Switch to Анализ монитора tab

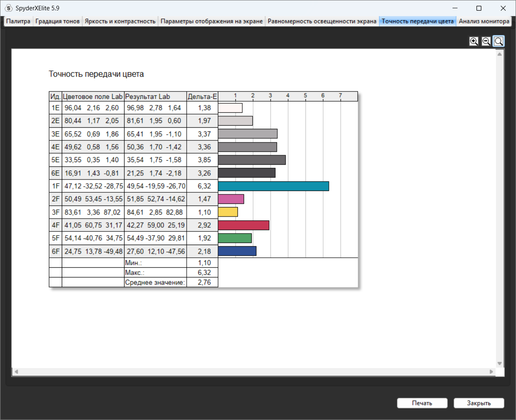[484, 21]
